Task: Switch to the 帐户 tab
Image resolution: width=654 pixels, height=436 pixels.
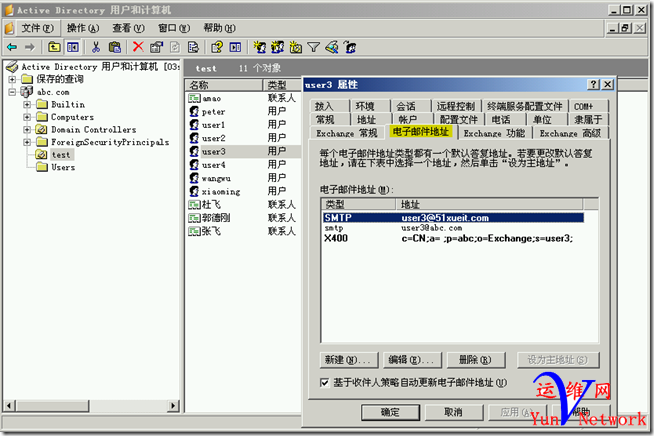Action: 407,120
